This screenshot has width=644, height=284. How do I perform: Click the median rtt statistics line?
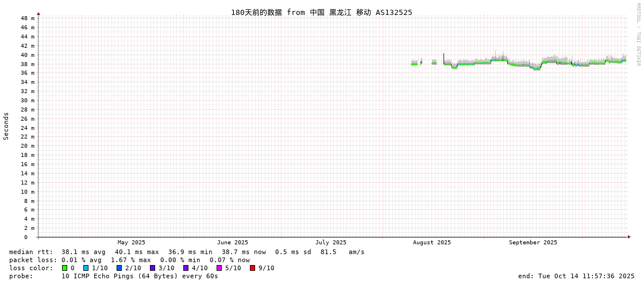(x=187, y=252)
